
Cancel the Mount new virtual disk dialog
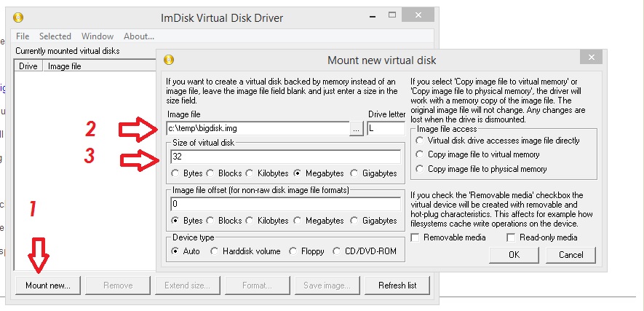point(571,255)
